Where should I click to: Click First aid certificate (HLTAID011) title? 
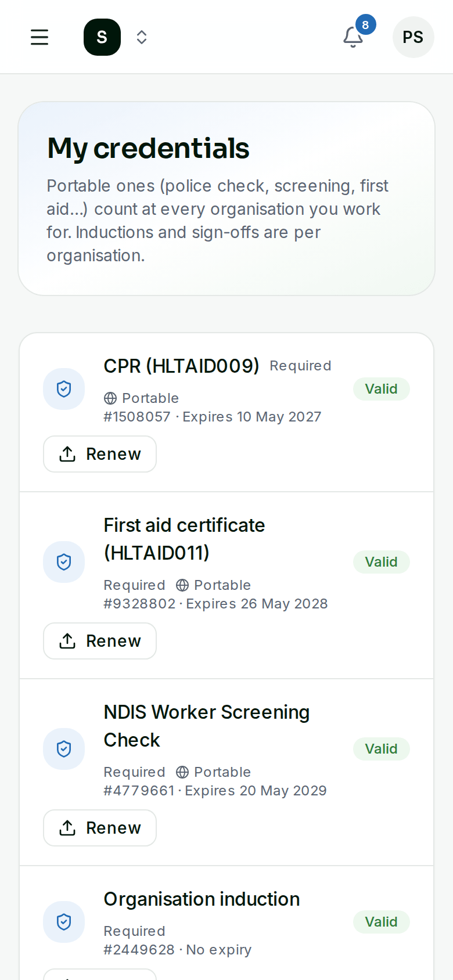point(184,539)
